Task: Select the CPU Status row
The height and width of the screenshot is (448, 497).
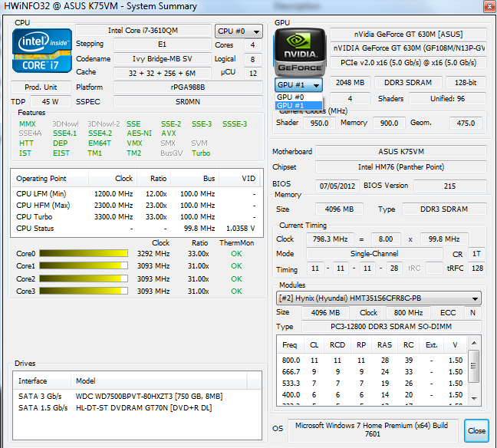Action: tap(137, 229)
